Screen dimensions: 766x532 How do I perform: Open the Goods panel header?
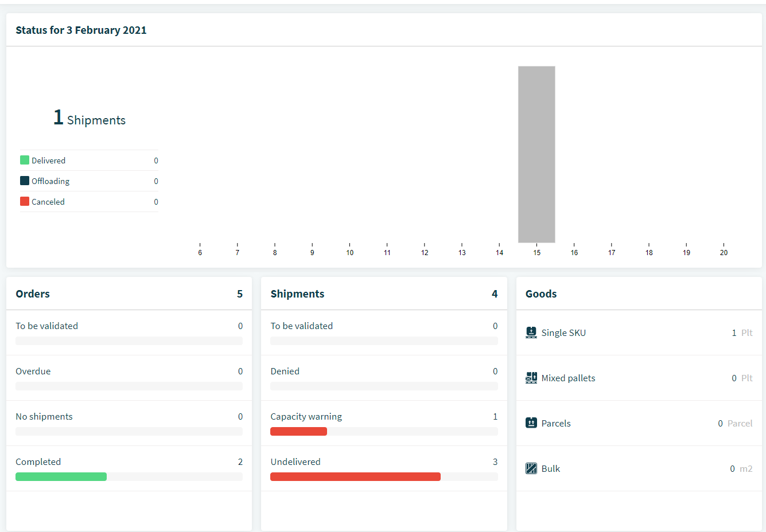click(x=639, y=294)
